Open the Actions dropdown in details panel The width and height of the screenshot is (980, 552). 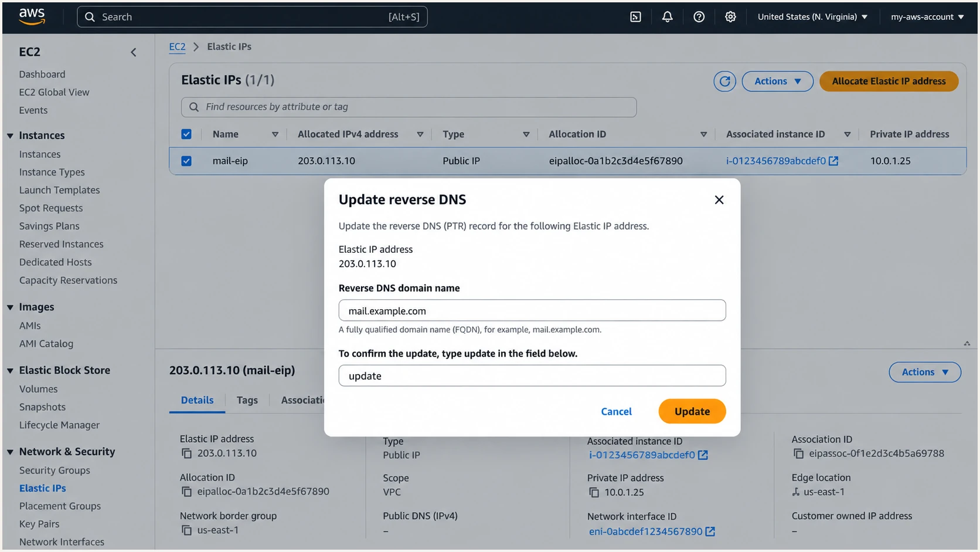pos(925,372)
